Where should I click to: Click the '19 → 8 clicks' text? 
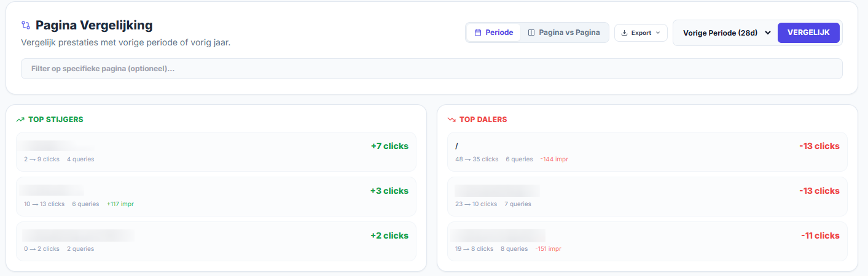(474, 249)
